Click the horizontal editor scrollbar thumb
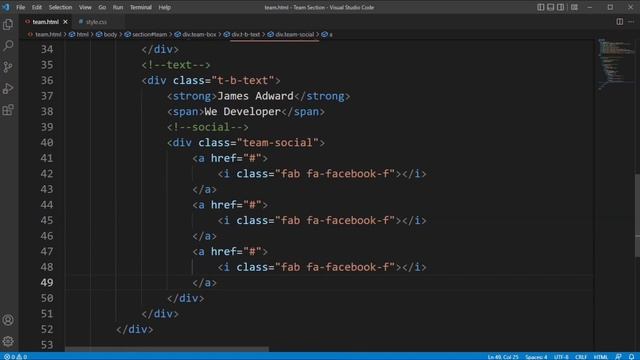 tap(167, 349)
